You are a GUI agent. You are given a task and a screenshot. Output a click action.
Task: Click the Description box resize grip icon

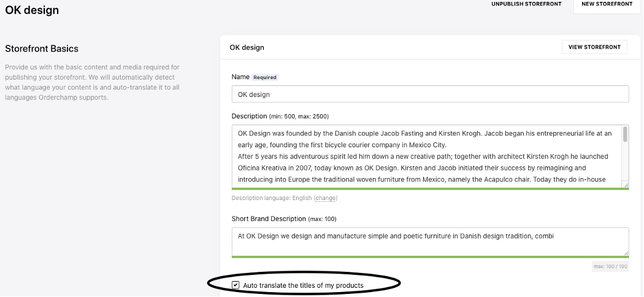pos(626,185)
